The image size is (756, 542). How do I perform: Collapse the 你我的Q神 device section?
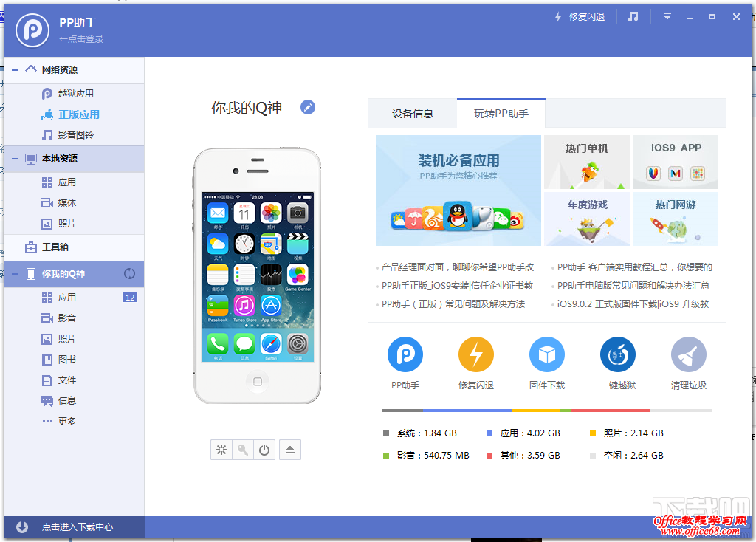[x=15, y=275]
